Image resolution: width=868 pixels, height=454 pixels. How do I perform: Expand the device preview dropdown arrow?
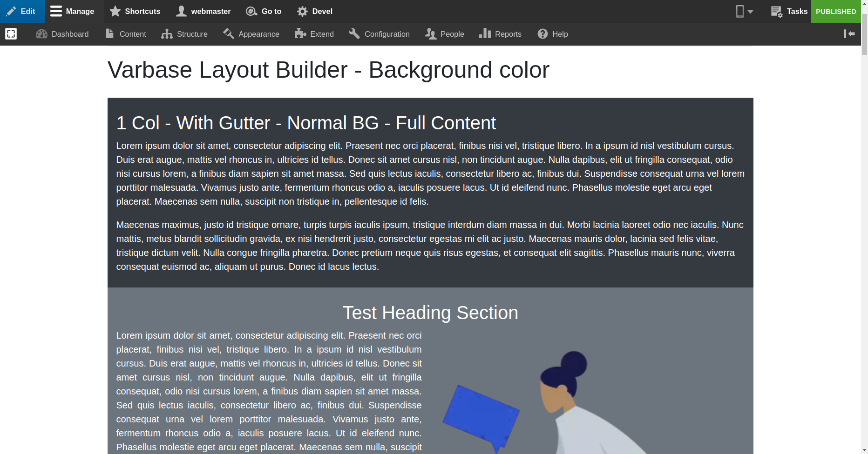click(x=750, y=12)
